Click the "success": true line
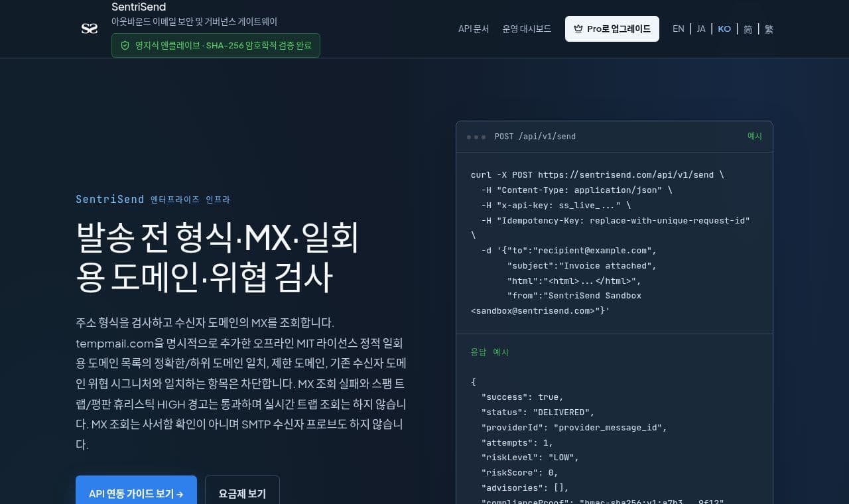Screen dimensions: 849x504 coord(523,397)
